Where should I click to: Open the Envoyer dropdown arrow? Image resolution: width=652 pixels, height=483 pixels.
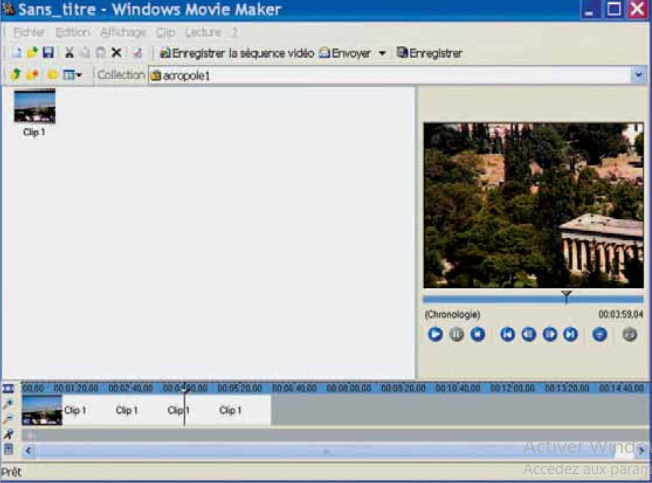[382, 53]
